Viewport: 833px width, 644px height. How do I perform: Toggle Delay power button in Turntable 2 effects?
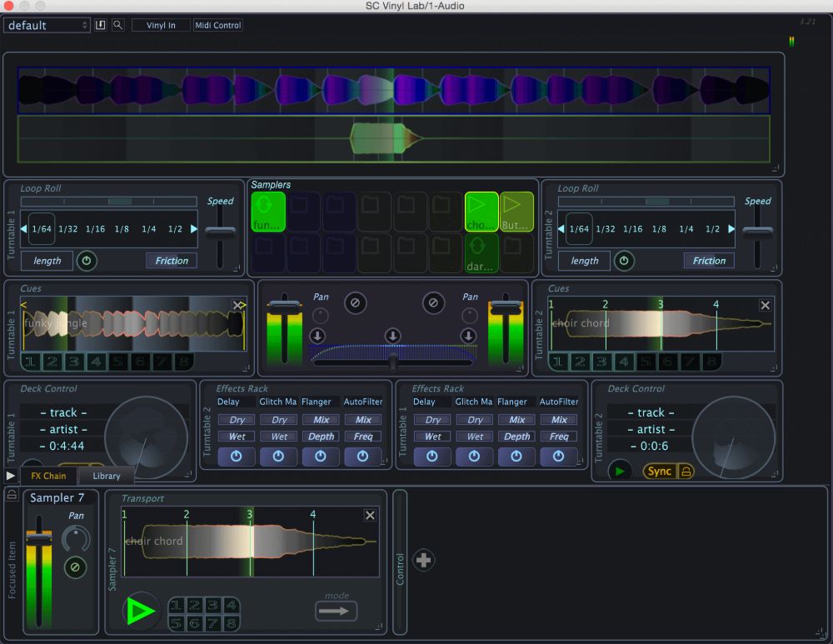point(237,457)
